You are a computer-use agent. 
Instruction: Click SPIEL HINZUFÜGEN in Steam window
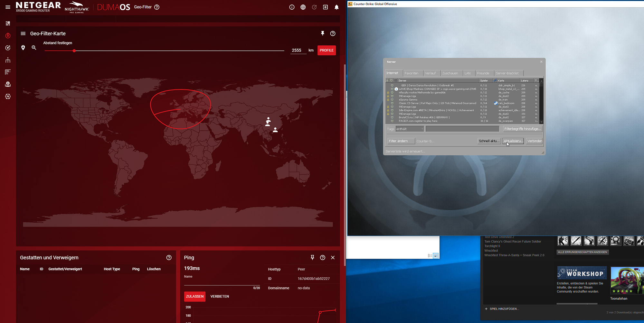(x=502, y=309)
